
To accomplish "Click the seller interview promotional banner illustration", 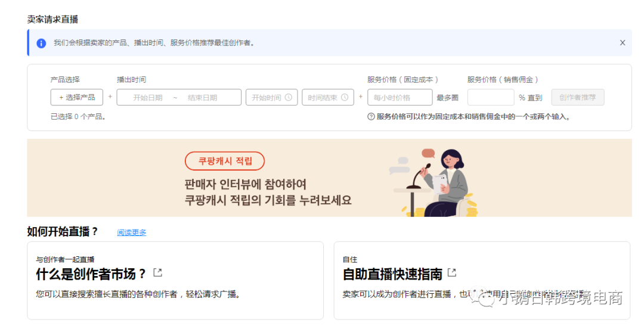I will pyautogui.click(x=434, y=182).
